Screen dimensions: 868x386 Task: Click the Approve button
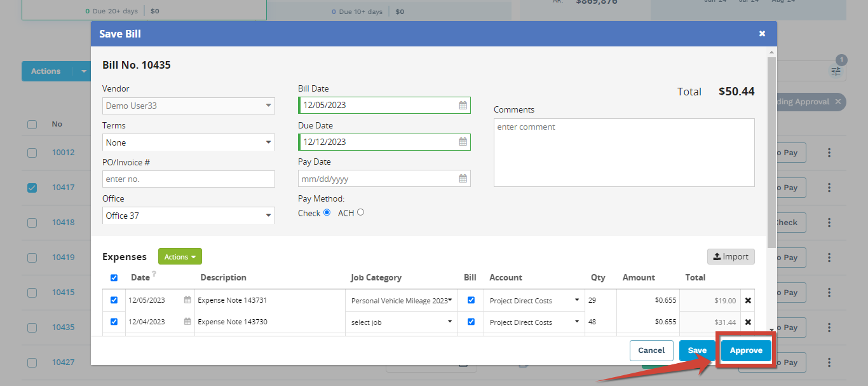746,350
